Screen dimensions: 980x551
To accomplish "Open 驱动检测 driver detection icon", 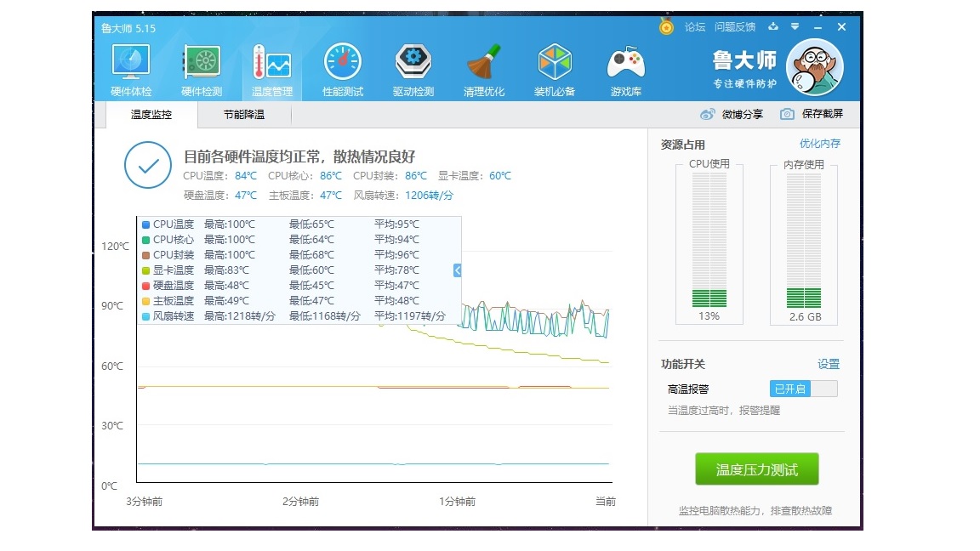I will pyautogui.click(x=413, y=70).
